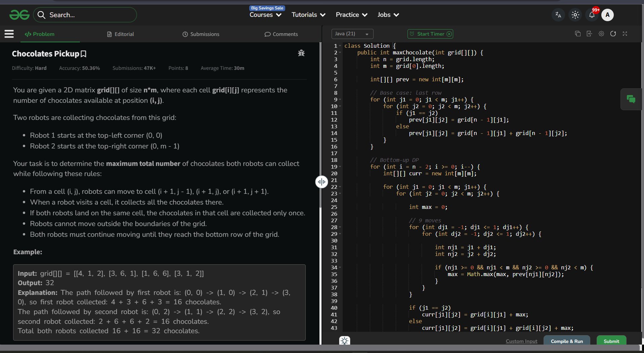Viewport: 644px width, 353px height.
Task: Report a bug with the bug icon
Action: (x=301, y=53)
